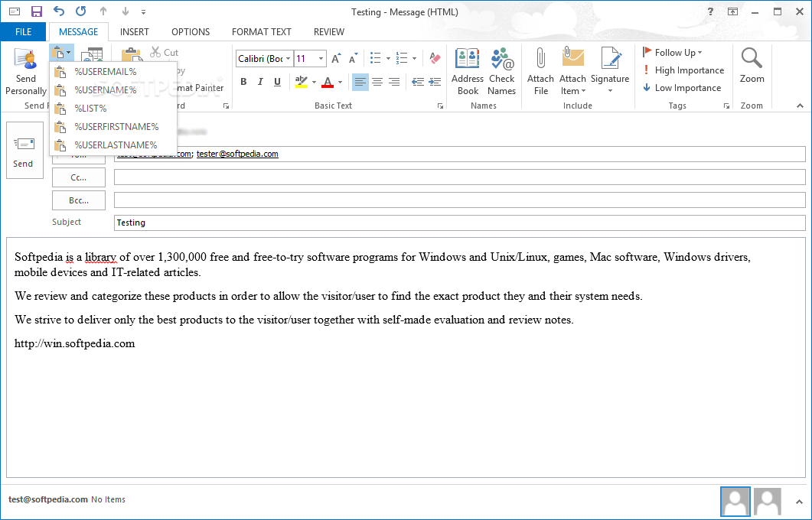
Task: Toggle center text alignment
Action: pos(377,82)
